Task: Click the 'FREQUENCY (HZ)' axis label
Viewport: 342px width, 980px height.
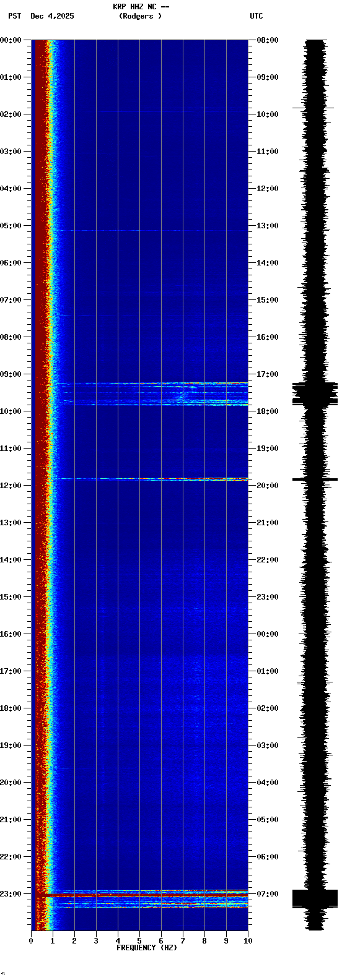Action: coord(147,948)
